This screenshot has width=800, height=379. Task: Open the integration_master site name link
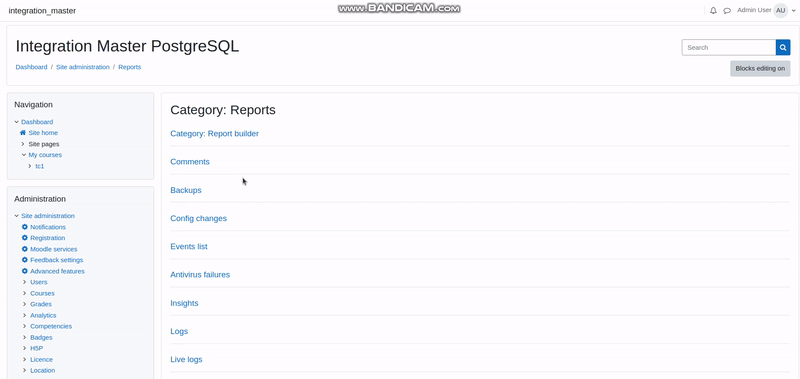pos(42,11)
